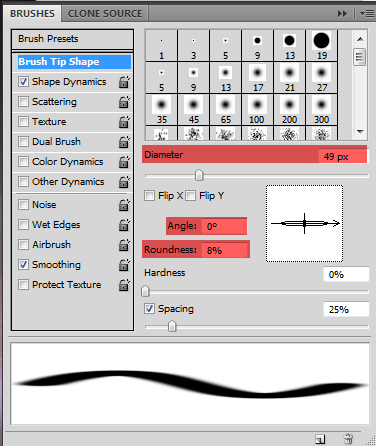The width and height of the screenshot is (376, 446).
Task: Click brush list scroll up arrow
Action: click(x=360, y=39)
